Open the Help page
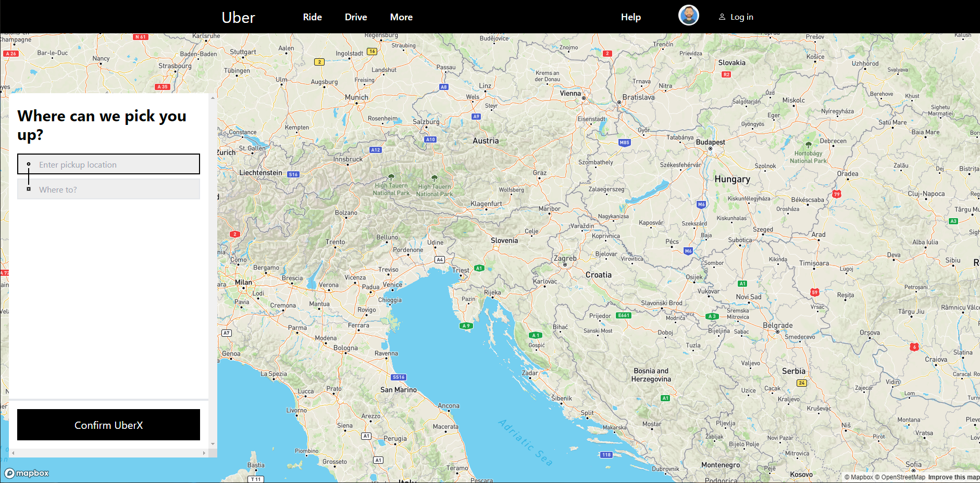980x483 pixels. coord(631,17)
